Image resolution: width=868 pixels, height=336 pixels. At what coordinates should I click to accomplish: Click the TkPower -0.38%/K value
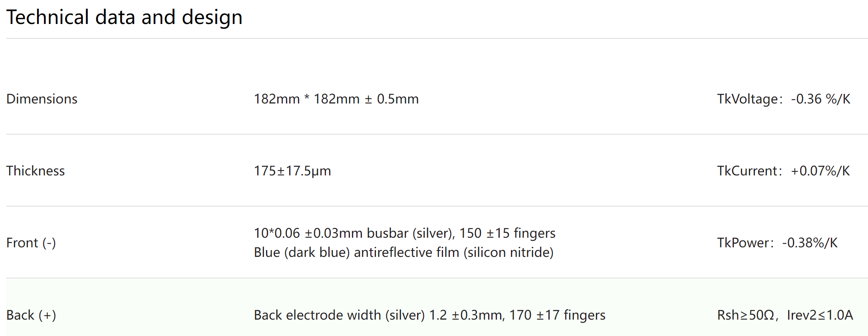click(x=777, y=243)
